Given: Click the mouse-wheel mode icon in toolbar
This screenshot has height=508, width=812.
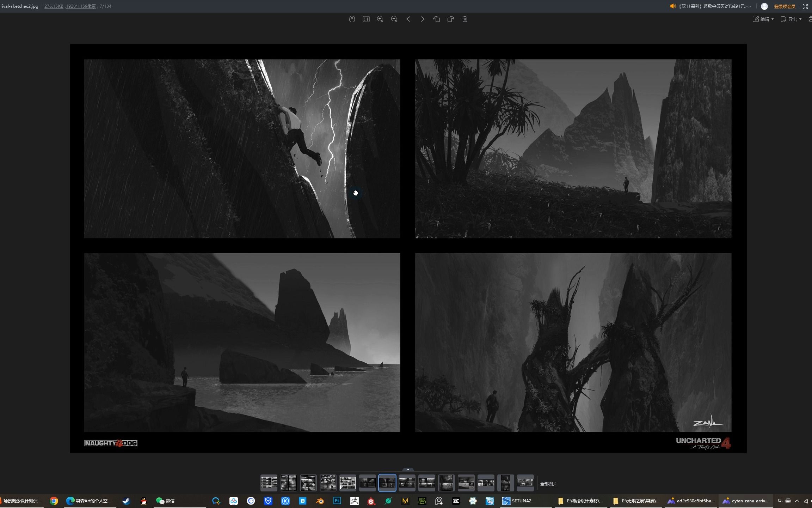Looking at the screenshot, I should click(352, 19).
